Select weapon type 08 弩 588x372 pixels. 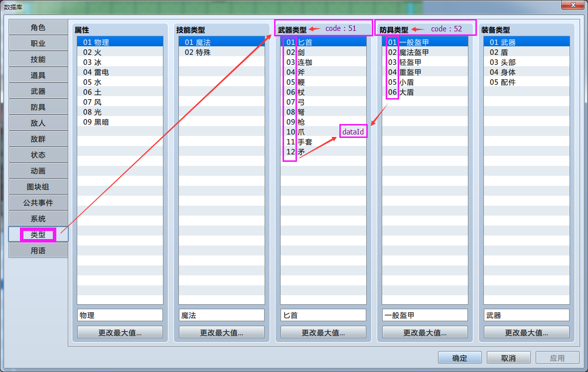click(323, 112)
